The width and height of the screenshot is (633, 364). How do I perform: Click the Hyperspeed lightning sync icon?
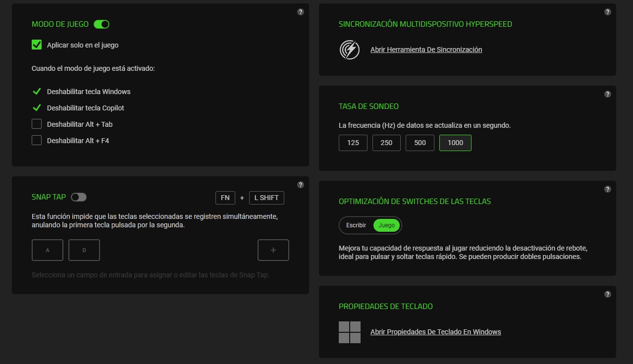pyautogui.click(x=349, y=50)
